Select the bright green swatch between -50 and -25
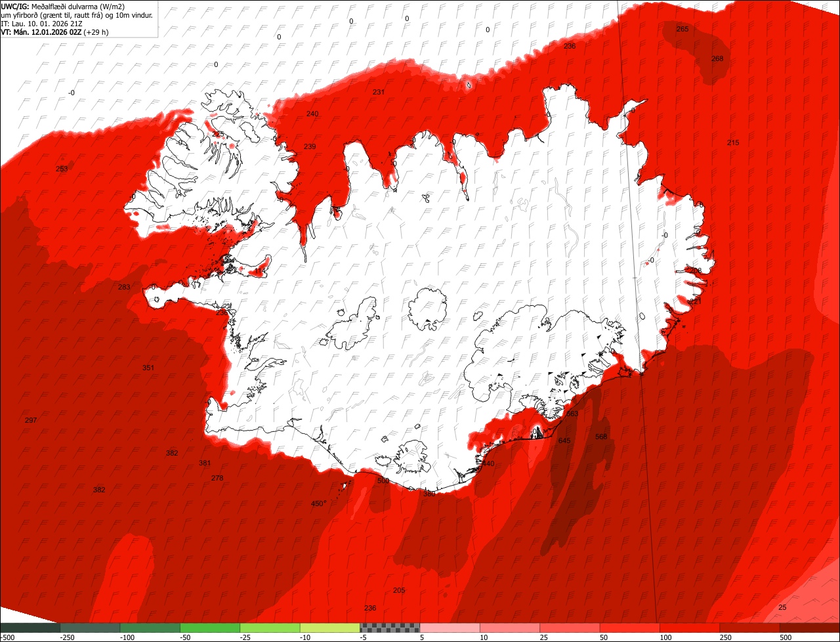Viewport: 840px width, 642px height. click(x=210, y=628)
